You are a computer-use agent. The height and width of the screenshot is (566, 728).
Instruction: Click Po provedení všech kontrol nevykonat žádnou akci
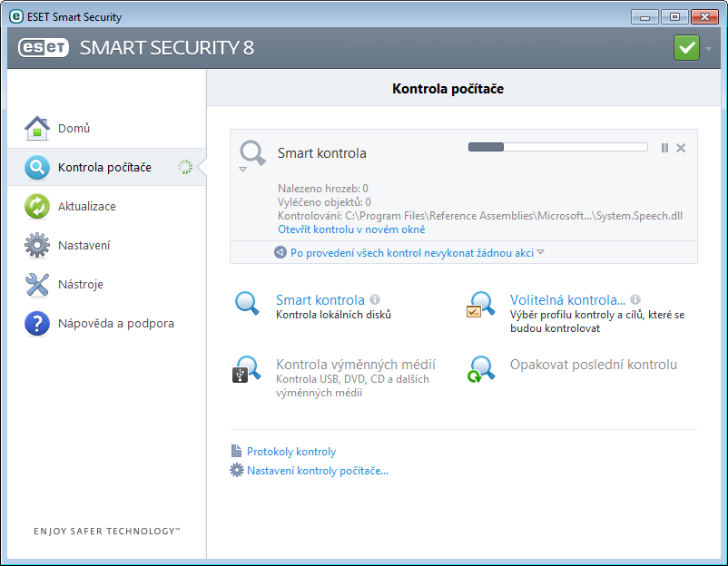click(412, 252)
